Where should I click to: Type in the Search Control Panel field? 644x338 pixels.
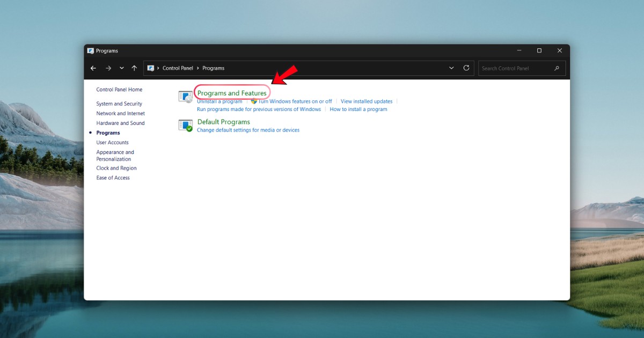click(x=515, y=68)
